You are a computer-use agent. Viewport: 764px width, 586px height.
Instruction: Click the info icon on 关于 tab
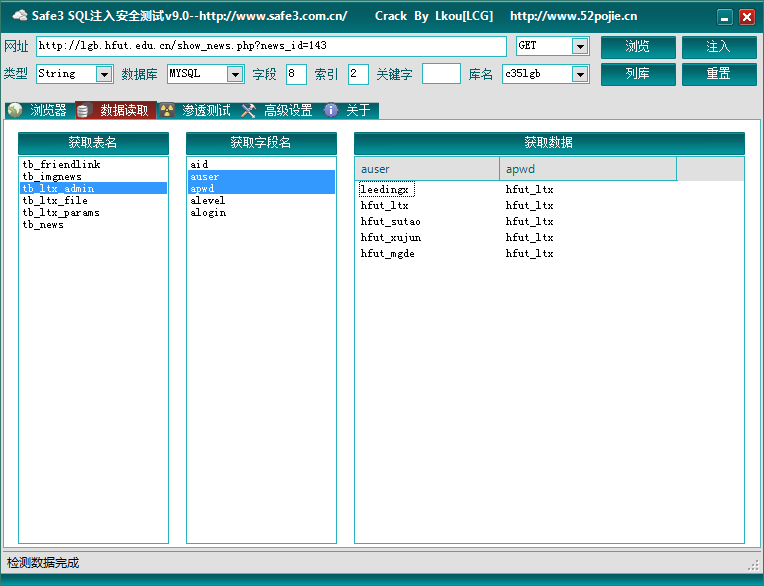(331, 110)
